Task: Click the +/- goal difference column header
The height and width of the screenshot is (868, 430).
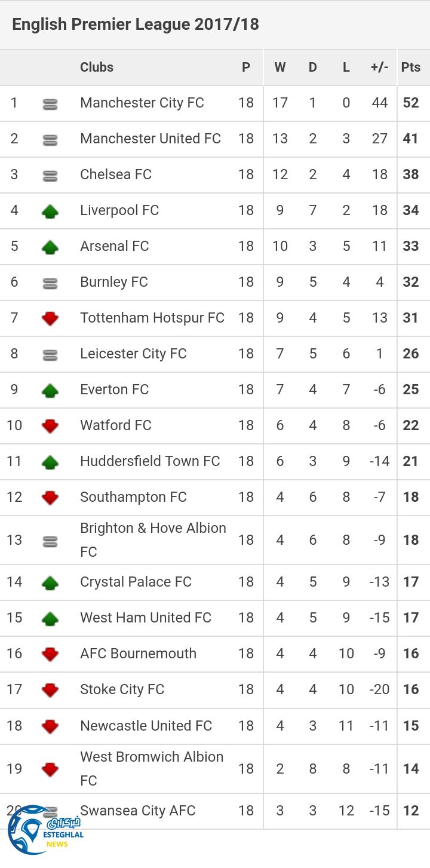Action: (x=379, y=67)
